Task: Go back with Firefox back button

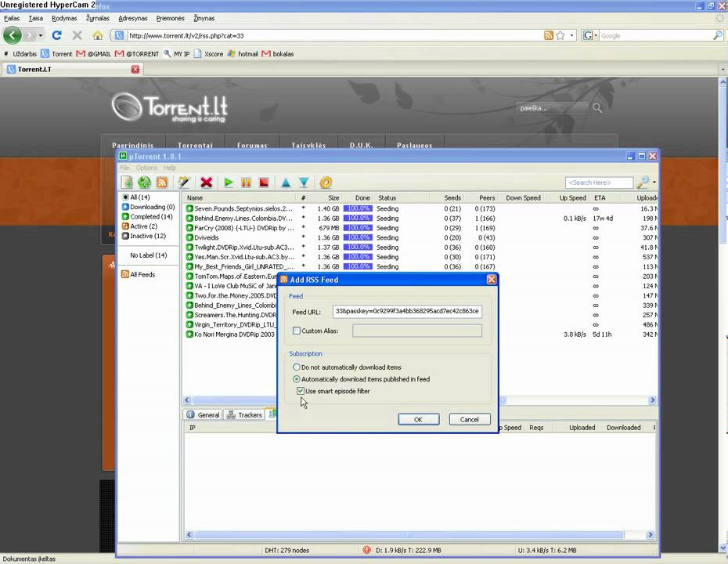Action: [13, 35]
